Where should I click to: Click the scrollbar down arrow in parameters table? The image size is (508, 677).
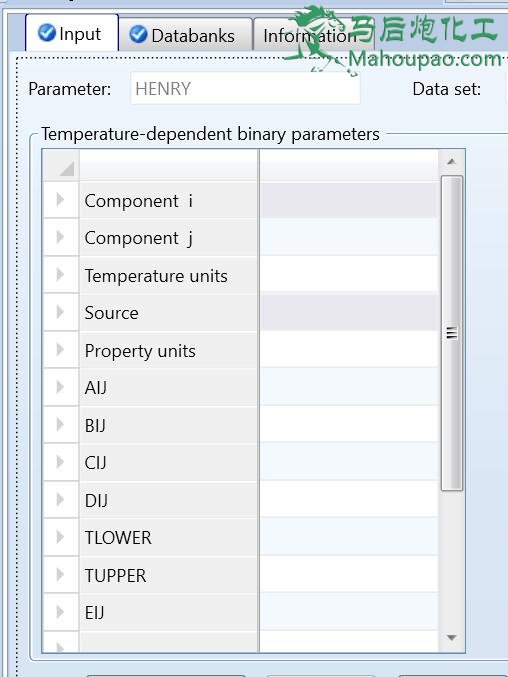click(x=451, y=638)
